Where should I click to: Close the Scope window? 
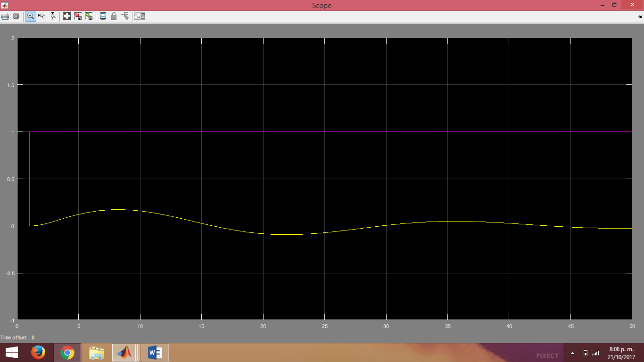pos(632,5)
